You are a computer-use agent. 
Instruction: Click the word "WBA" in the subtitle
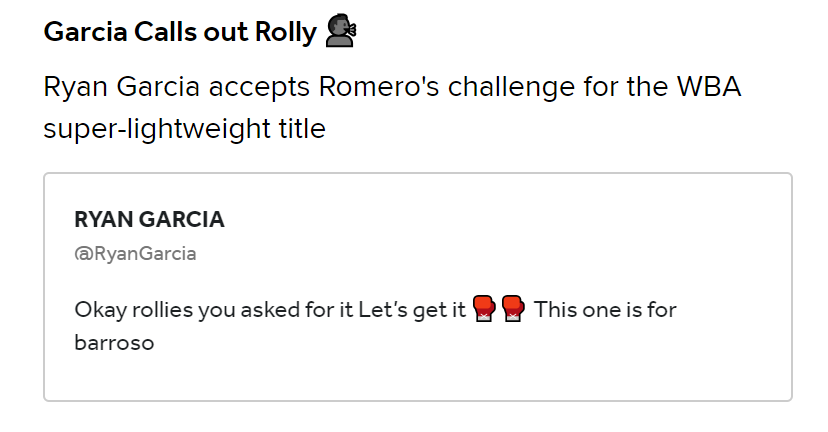point(709,86)
